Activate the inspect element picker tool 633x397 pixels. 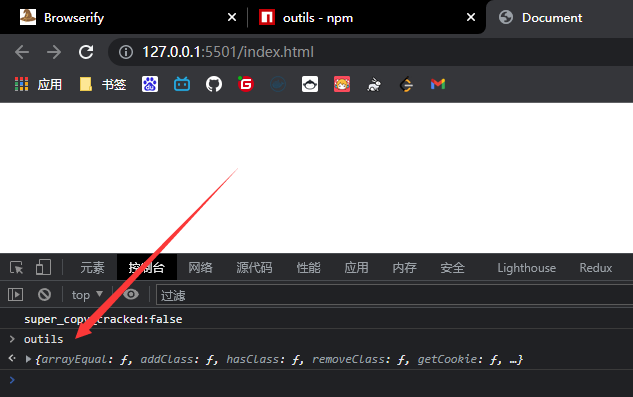(17, 267)
